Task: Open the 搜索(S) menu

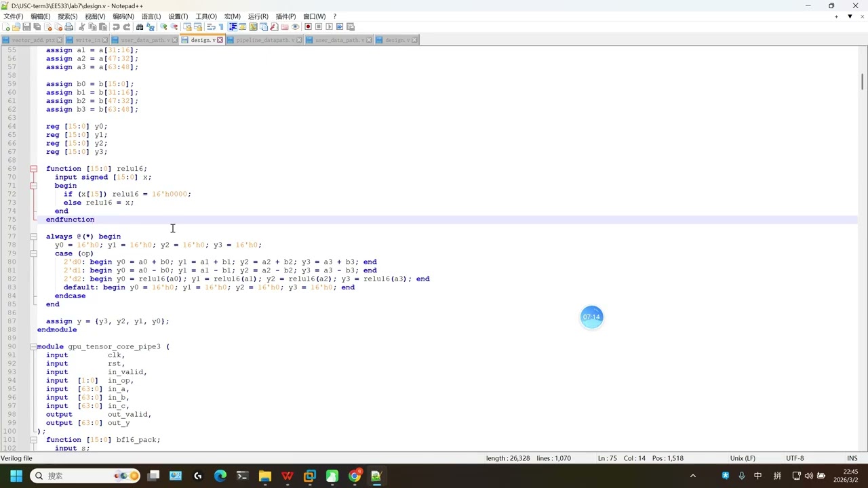Action: 67,16
